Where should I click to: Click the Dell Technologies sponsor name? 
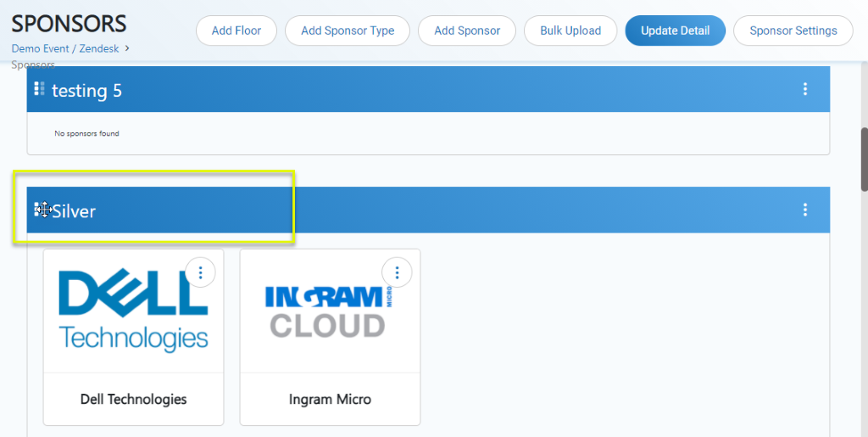(x=133, y=399)
